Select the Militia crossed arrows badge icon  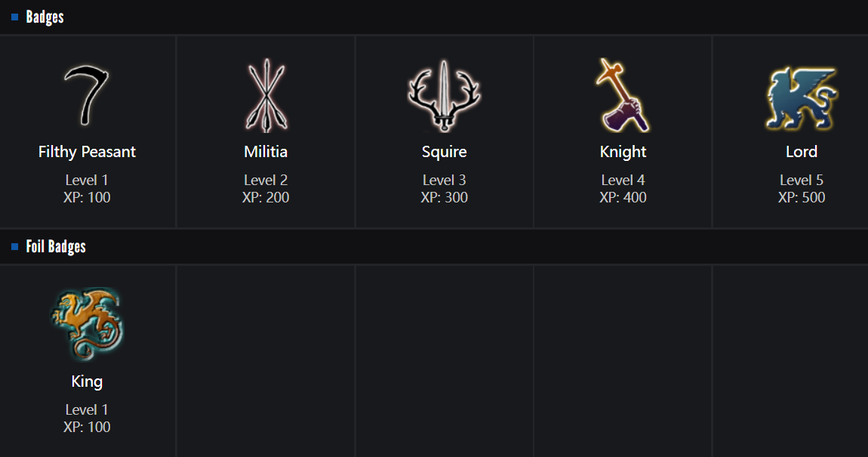pos(266,96)
